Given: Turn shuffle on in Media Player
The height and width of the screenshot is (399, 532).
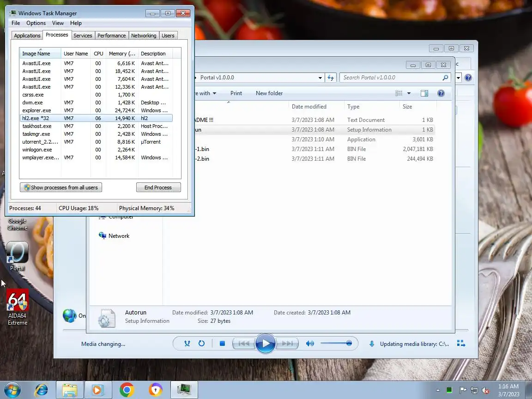Looking at the screenshot, I should coord(187,344).
